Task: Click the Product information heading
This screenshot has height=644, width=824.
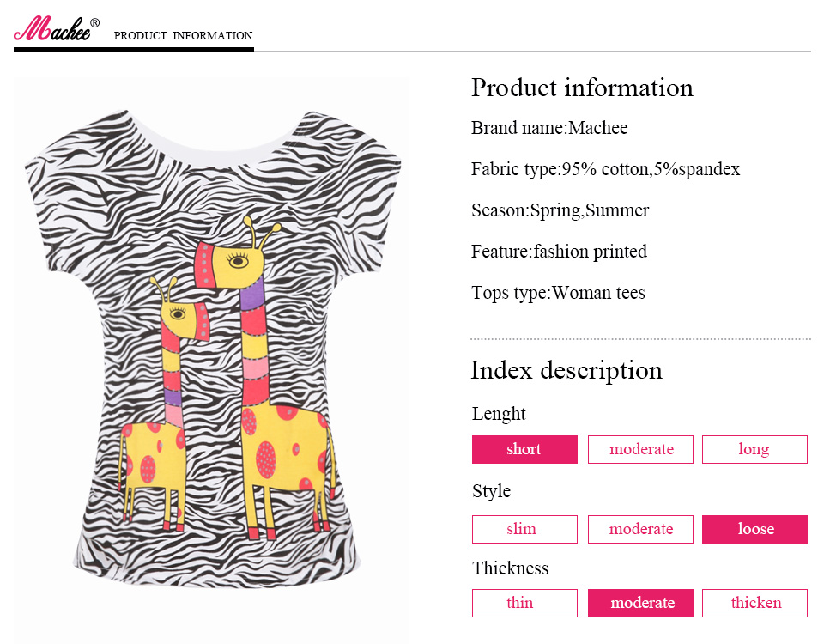Action: 582,88
